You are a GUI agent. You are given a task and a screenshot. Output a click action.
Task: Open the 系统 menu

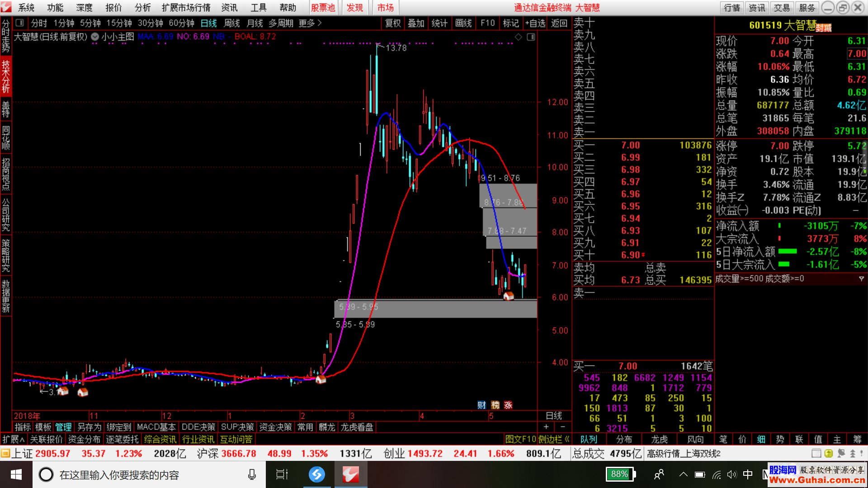pos(26,8)
